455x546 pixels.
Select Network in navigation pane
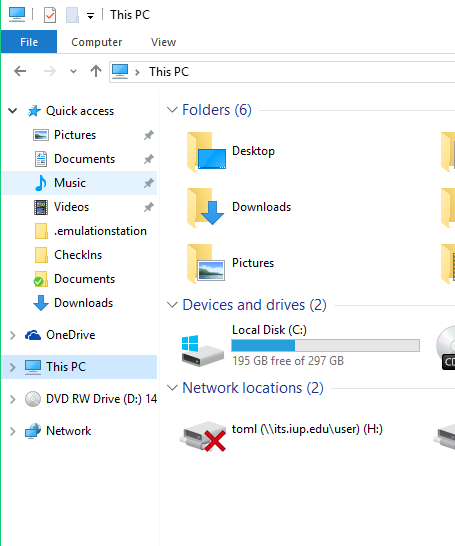coord(69,431)
